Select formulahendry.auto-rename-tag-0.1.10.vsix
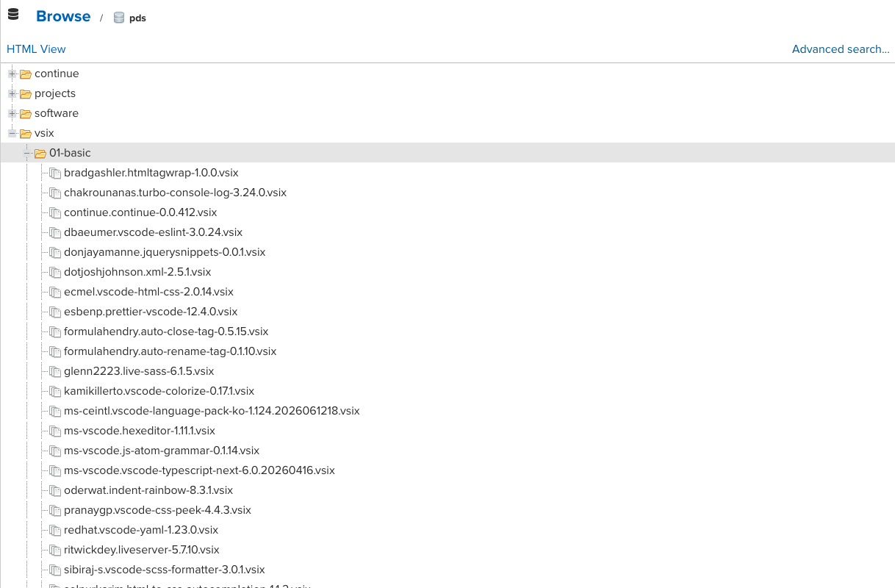The image size is (895, 588). (x=170, y=351)
